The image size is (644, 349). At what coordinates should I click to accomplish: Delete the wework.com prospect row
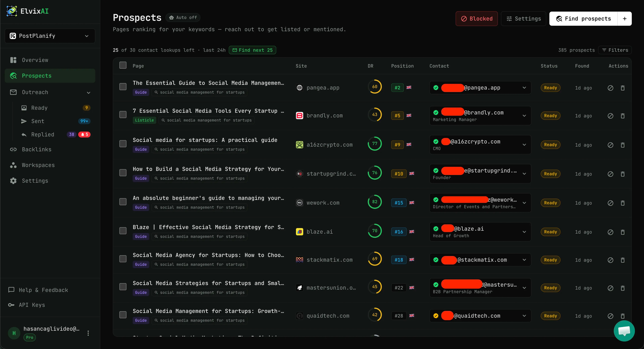[623, 203]
